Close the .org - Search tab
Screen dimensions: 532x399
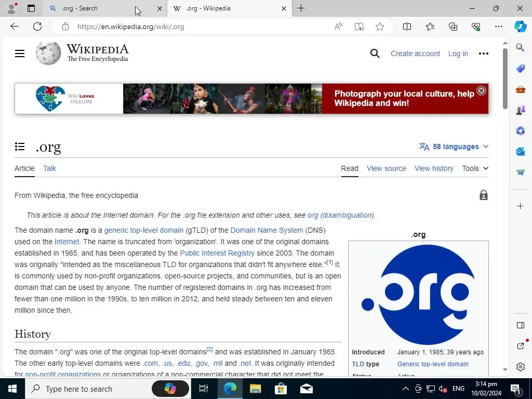[x=159, y=8]
